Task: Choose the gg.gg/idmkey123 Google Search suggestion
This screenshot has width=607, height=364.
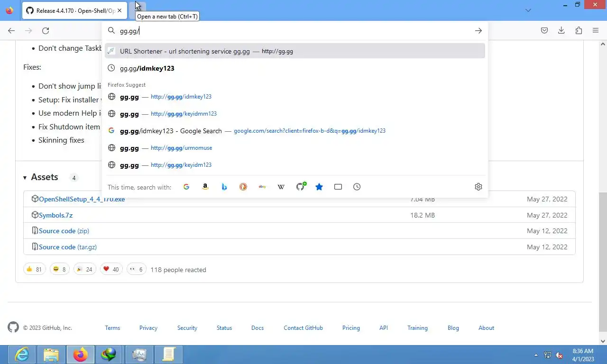Action: coord(295,131)
